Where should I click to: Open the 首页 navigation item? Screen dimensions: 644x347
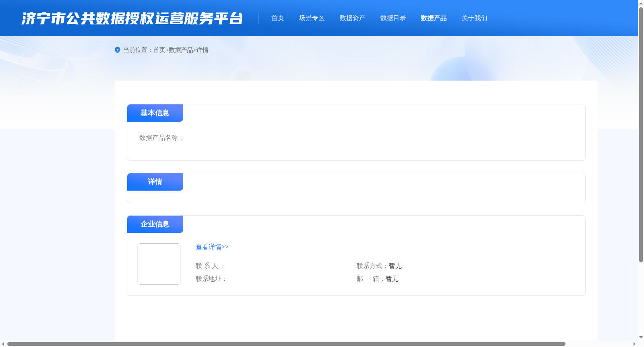[278, 18]
